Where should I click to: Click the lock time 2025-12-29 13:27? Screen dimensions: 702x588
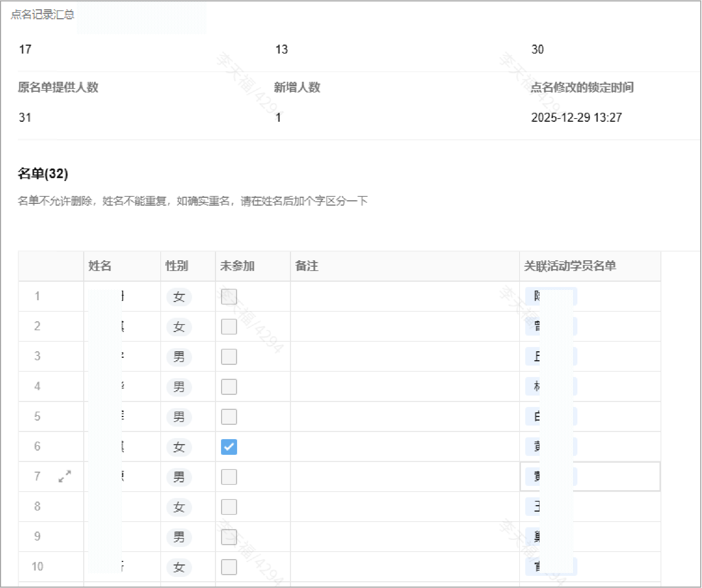click(576, 117)
